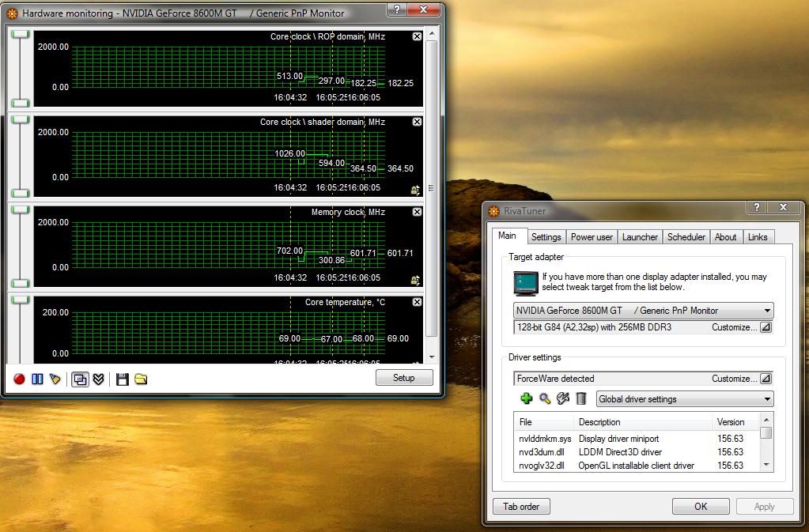Viewport: 809px width, 532px height.
Task: Click the double-chevron down icon in monitoring toolbar
Action: pos(99,379)
